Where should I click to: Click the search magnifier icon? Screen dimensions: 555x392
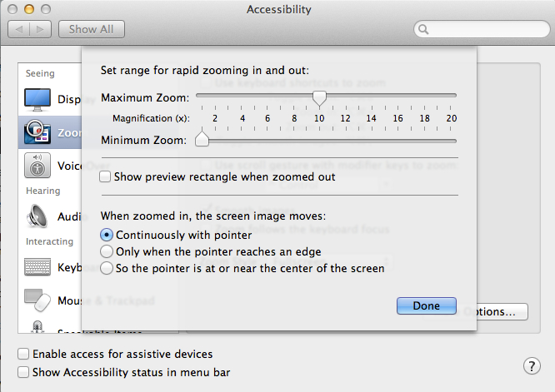tap(424, 30)
